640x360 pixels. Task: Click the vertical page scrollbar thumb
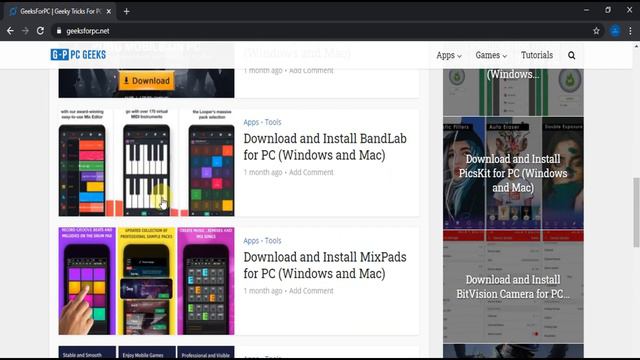[x=636, y=212]
